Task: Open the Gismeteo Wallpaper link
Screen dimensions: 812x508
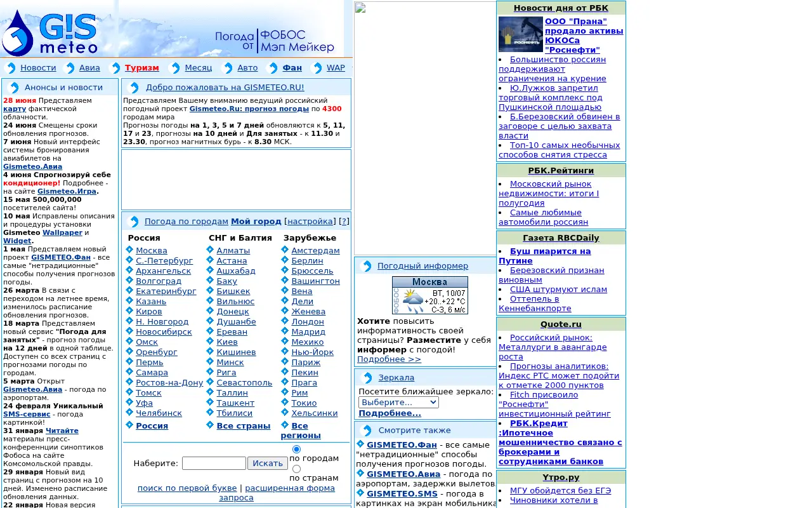Action: [63, 232]
